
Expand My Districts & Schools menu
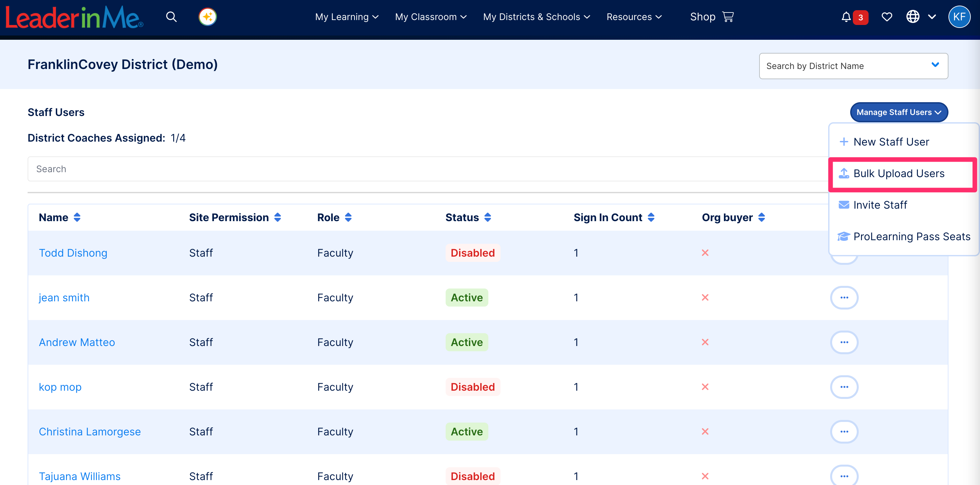536,17
